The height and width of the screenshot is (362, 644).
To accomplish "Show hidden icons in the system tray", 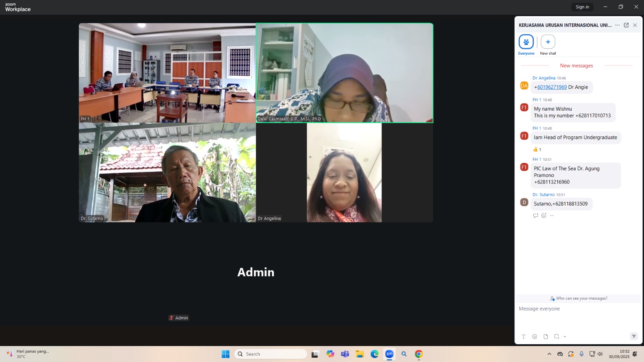I will 549,354.
